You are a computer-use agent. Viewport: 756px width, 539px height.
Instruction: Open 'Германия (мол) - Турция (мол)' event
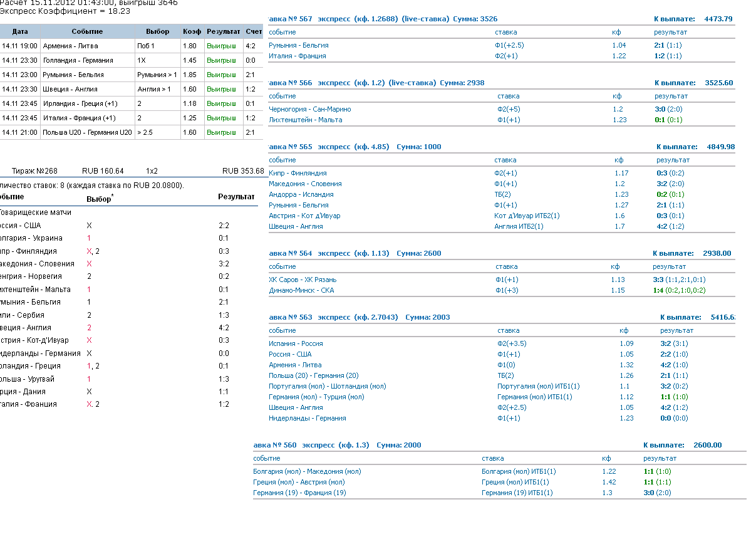[316, 397]
